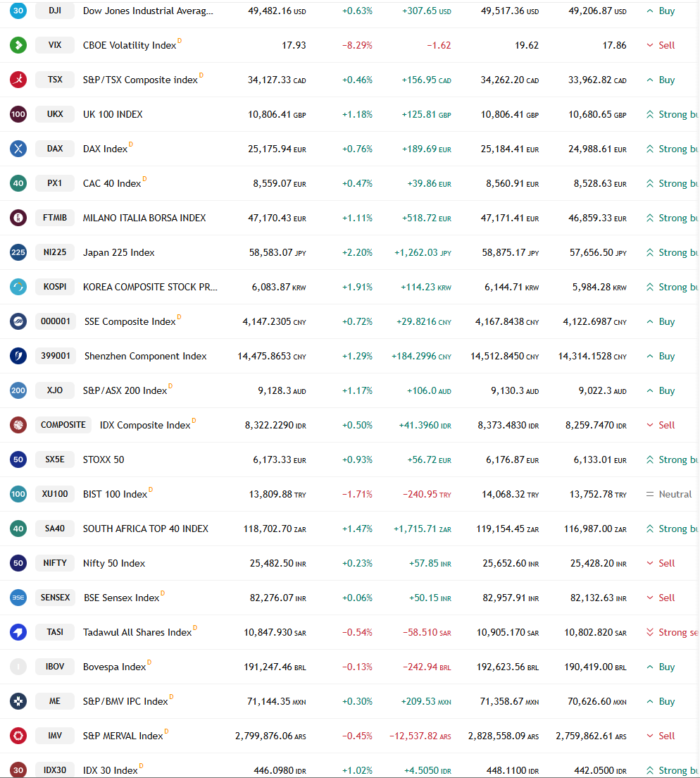700x778 pixels.
Task: Open Tadawul All Shares Index link
Action: [x=137, y=632]
